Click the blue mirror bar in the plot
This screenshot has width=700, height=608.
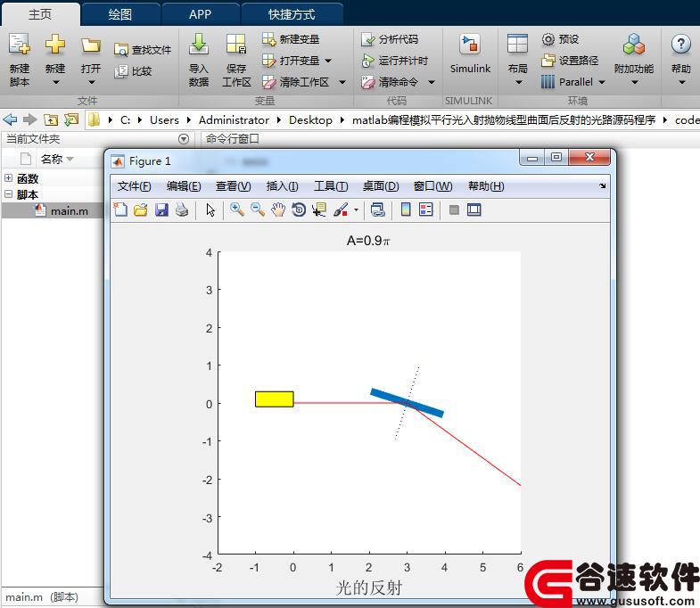tap(407, 403)
